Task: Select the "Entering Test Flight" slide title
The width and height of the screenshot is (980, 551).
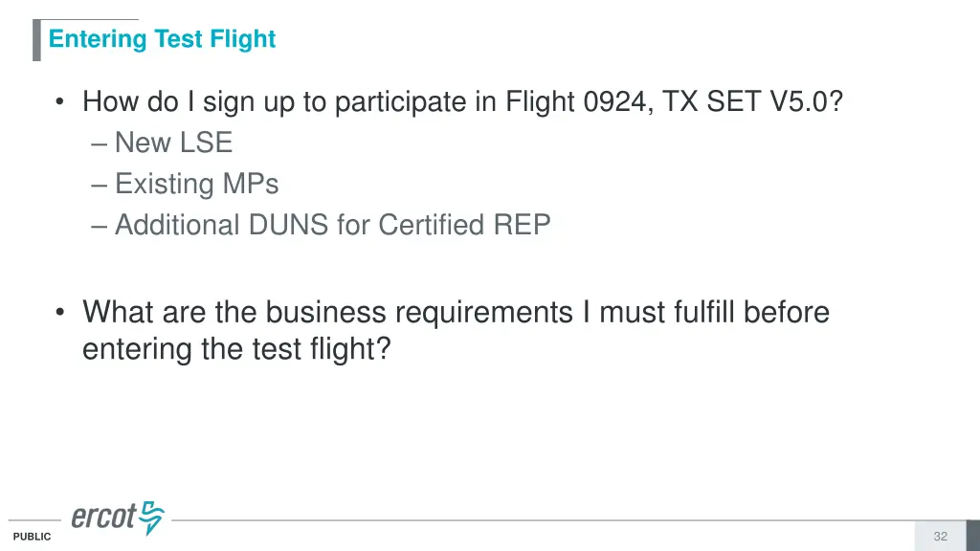Action: point(162,39)
